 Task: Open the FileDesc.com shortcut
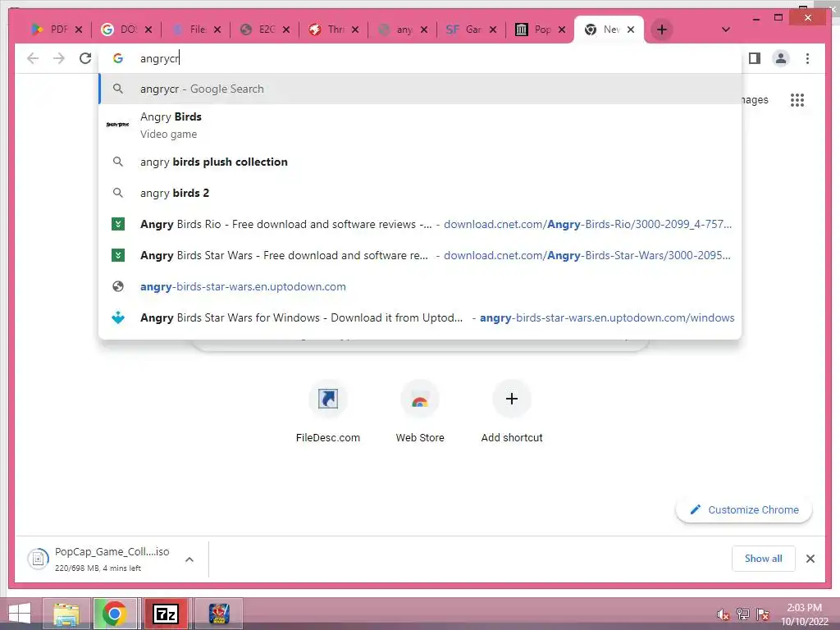[328, 412]
